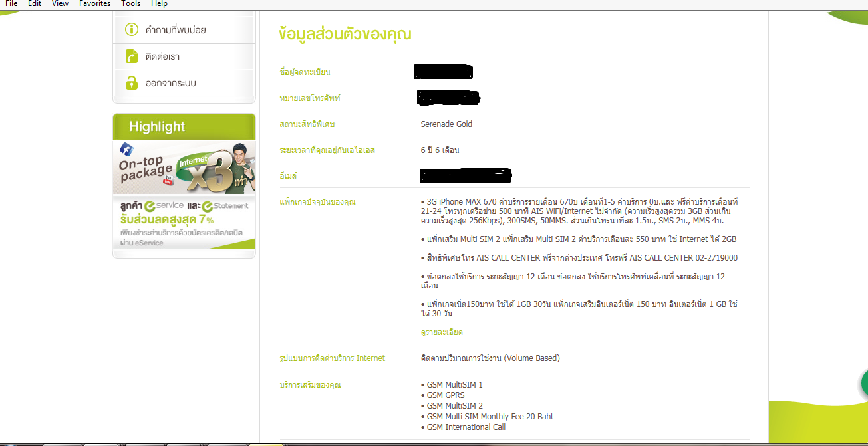
Task: Open the Tools menu
Action: 130,3
